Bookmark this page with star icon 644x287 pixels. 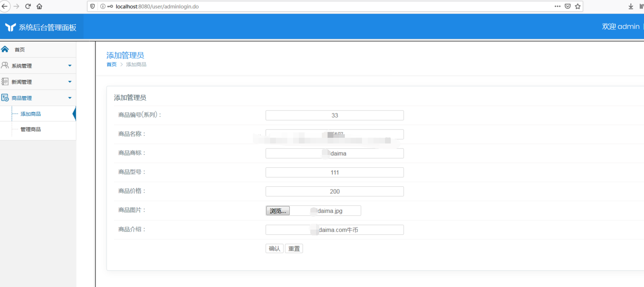point(578,6)
